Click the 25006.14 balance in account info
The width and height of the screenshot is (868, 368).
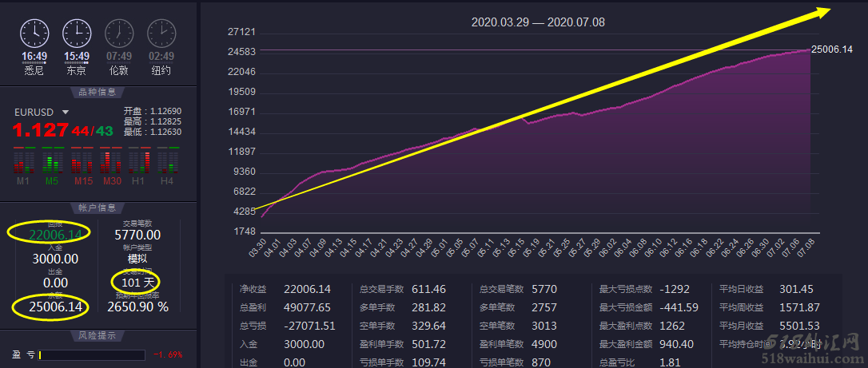point(55,307)
